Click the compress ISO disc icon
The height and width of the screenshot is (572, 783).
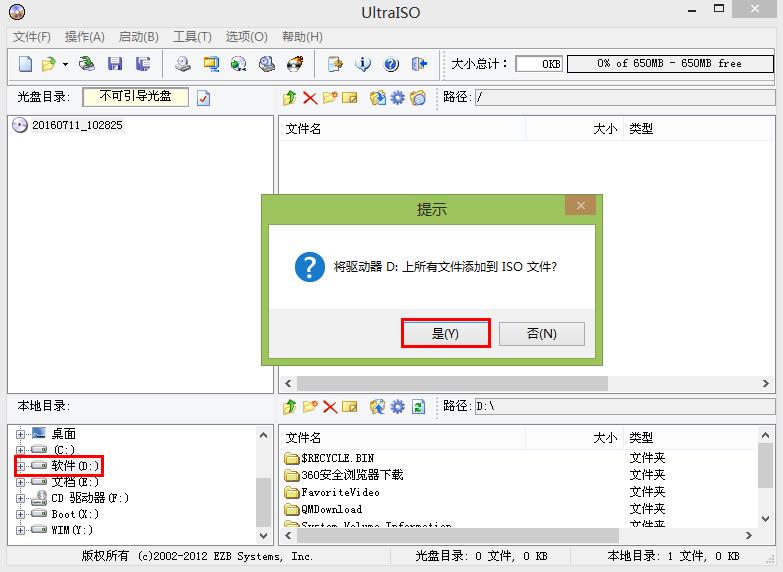click(x=239, y=64)
